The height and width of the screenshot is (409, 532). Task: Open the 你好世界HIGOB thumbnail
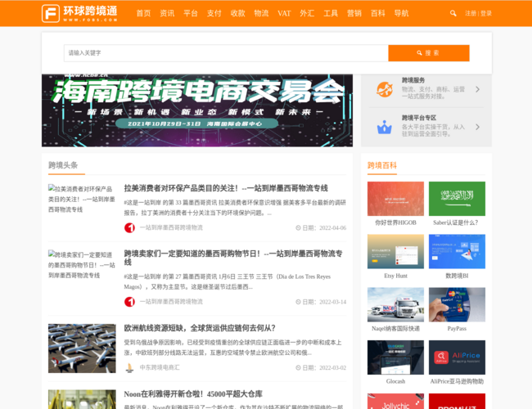click(395, 199)
